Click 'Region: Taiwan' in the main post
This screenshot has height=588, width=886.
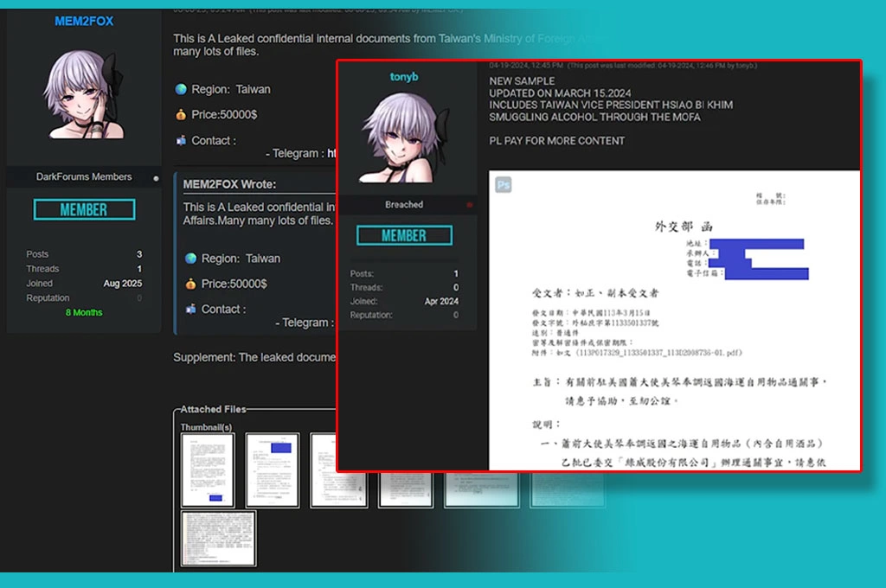230,89
